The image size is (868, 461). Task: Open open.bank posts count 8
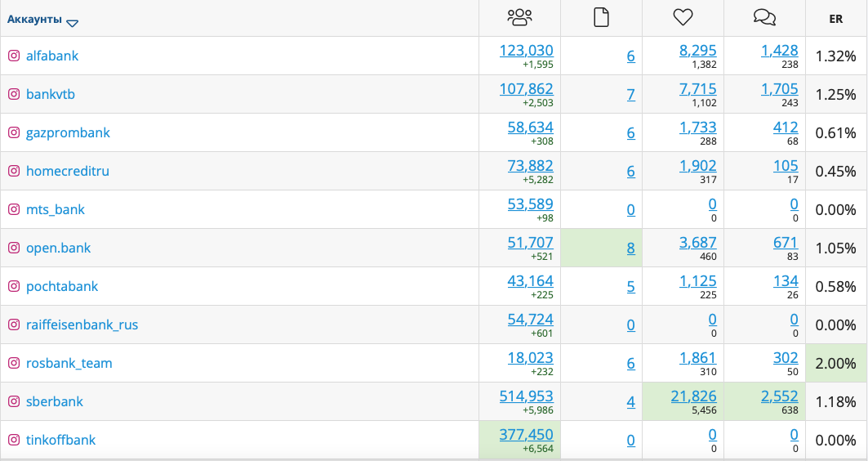(630, 248)
